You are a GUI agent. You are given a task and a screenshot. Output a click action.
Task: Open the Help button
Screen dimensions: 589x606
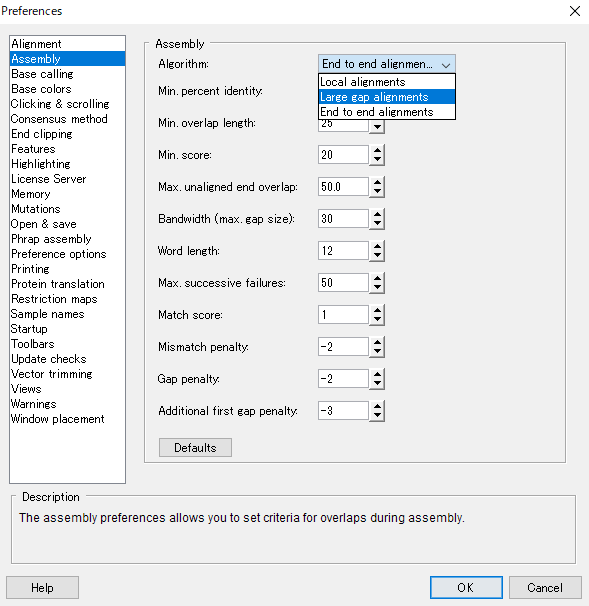43,587
